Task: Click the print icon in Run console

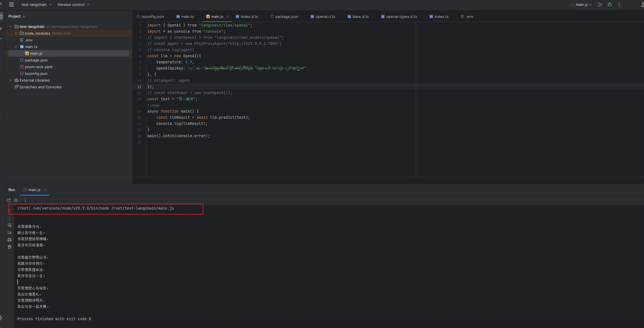Action: click(9, 240)
